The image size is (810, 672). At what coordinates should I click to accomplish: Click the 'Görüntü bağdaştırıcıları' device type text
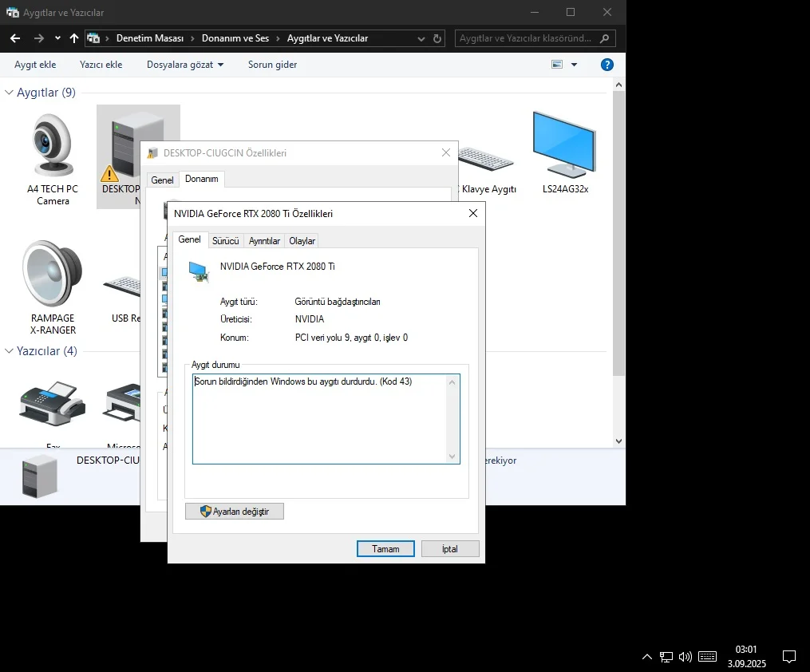[x=338, y=302]
